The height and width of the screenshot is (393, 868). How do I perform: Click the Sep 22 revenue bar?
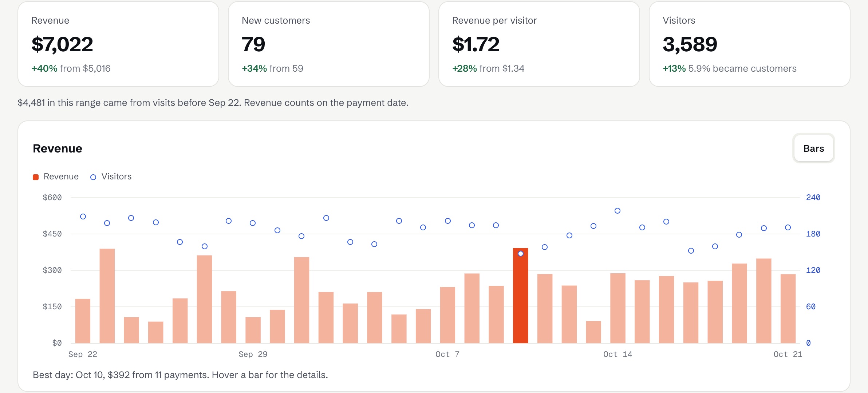[x=83, y=321]
